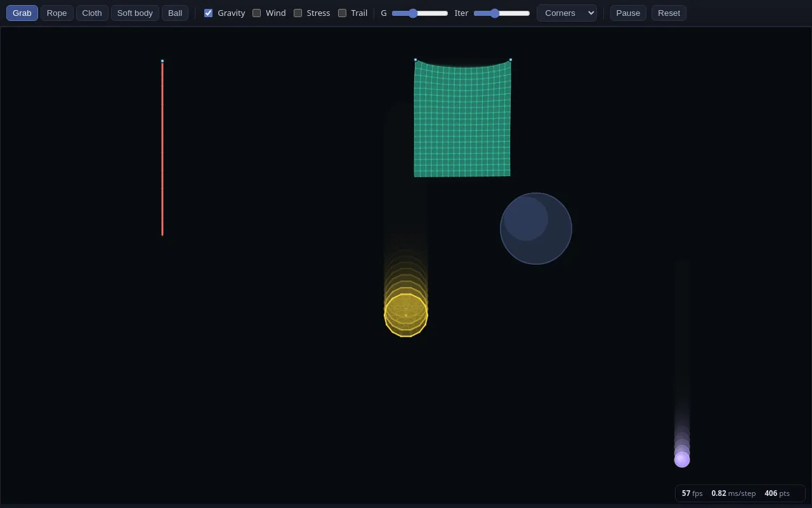Click the yellow soft body blob
Viewport: 812px width, 508px height.
click(x=406, y=315)
